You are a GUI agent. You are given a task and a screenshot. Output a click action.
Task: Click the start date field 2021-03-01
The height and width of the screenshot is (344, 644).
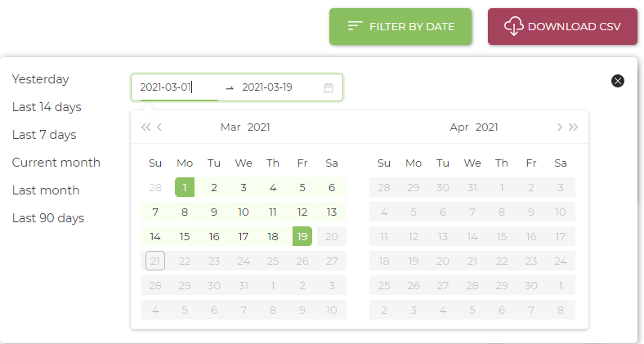[x=179, y=87]
